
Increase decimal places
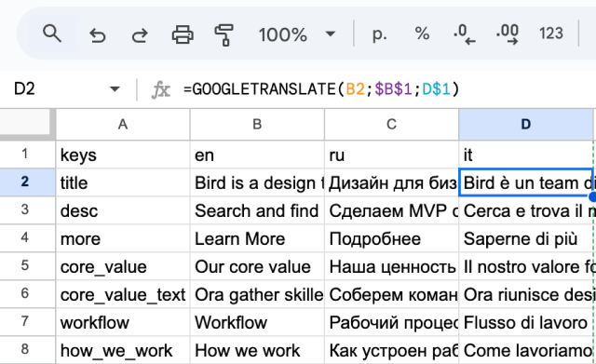click(x=508, y=34)
